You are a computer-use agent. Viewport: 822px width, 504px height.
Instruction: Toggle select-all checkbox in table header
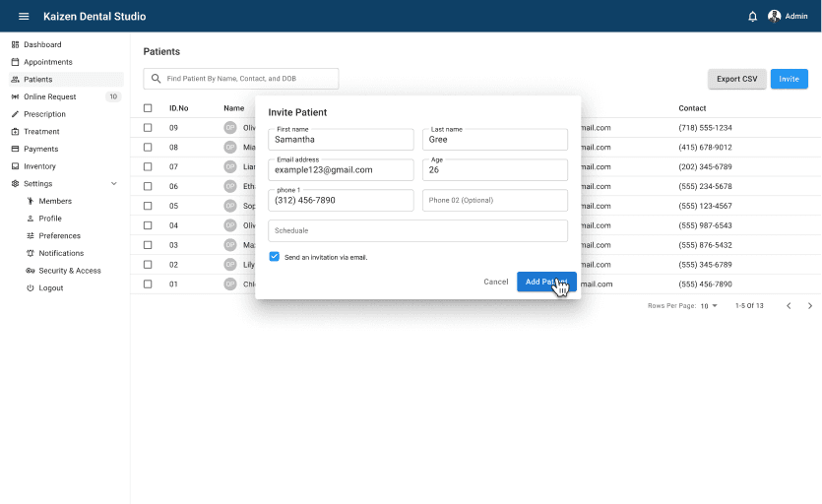click(x=148, y=108)
